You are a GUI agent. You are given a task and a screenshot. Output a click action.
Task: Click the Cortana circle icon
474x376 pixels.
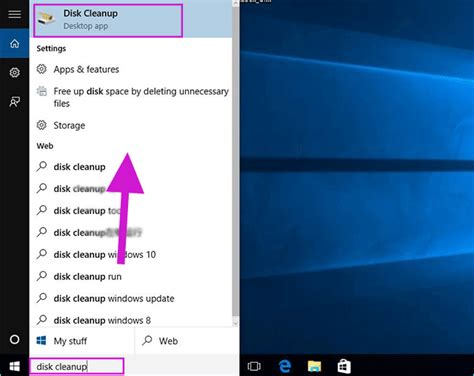pos(14,339)
